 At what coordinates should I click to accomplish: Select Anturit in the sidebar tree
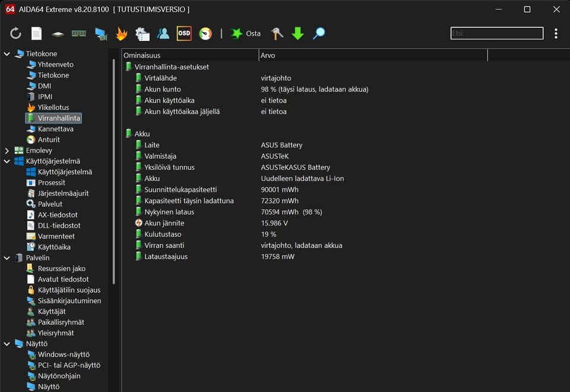pyautogui.click(x=49, y=140)
